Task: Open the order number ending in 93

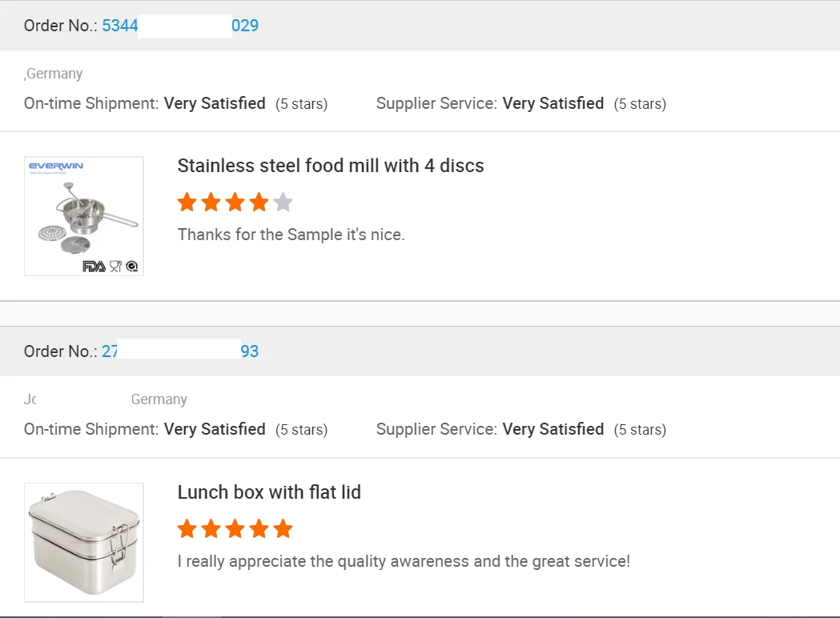Action: click(249, 351)
